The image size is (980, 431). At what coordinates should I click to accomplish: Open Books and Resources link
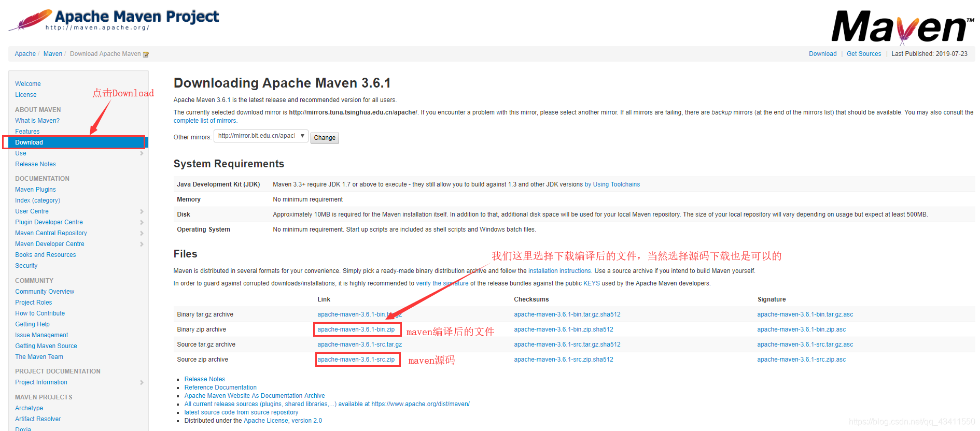click(x=46, y=255)
